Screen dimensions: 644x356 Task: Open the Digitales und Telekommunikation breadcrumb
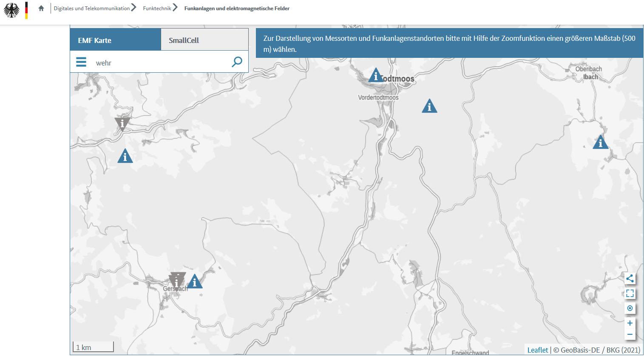coord(91,8)
